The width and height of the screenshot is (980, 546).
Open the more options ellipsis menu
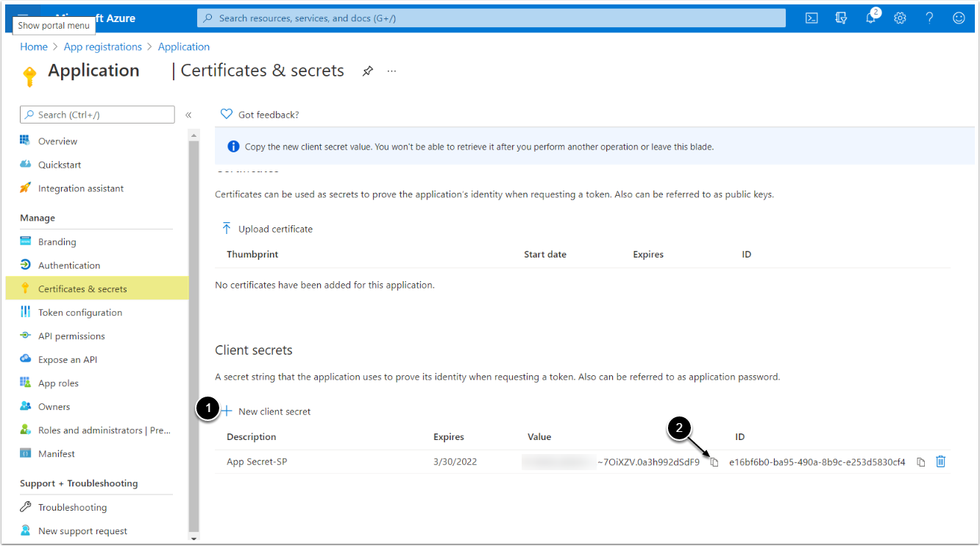click(x=391, y=71)
